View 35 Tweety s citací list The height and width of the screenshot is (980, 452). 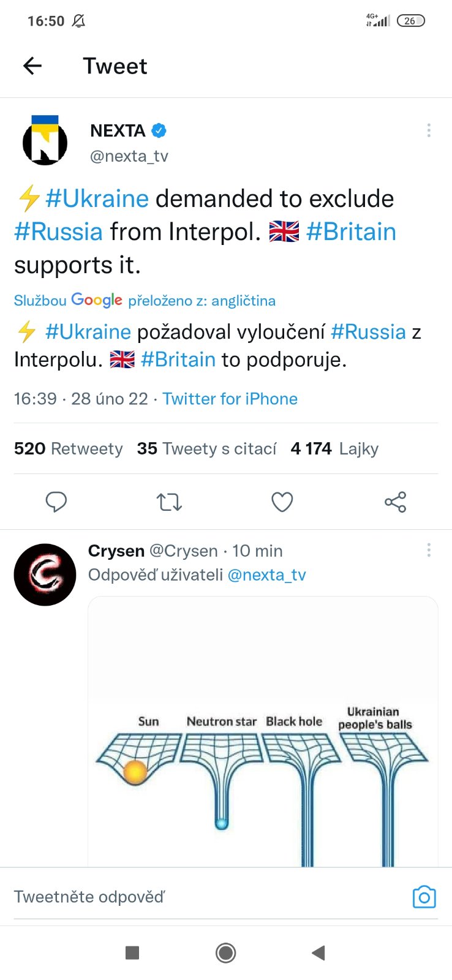coord(206,449)
